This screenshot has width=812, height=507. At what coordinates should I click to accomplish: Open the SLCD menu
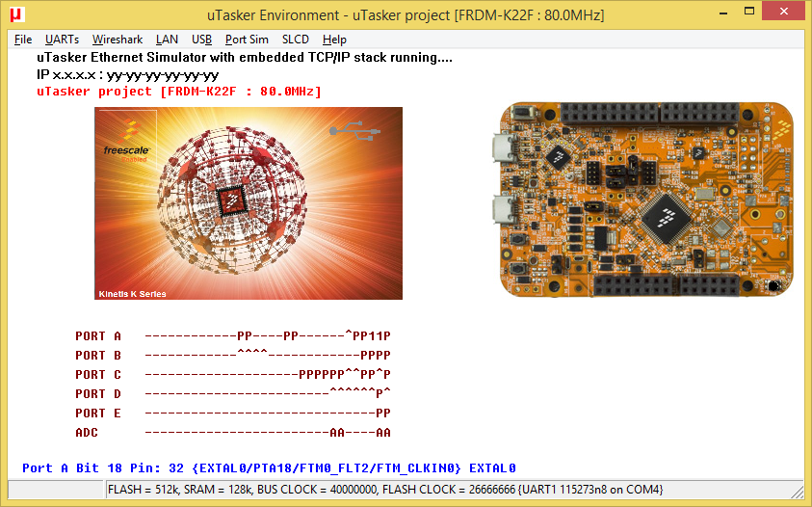[x=295, y=40]
